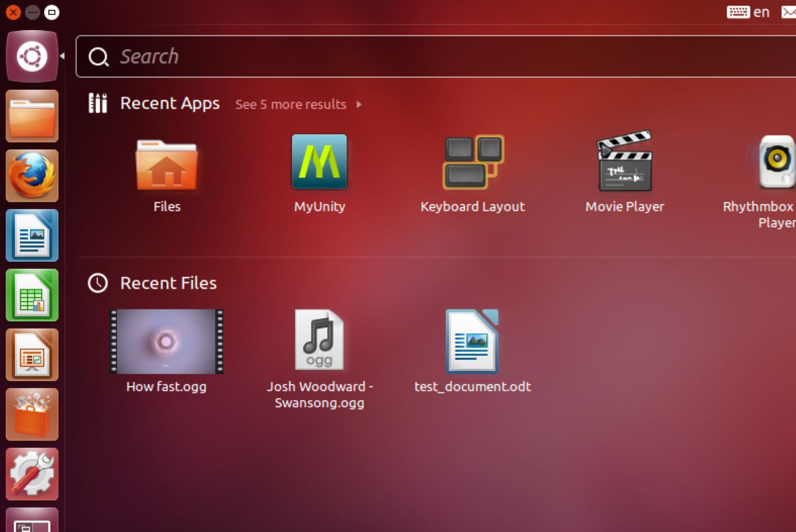The image size is (796, 532).
Task: Open LibreOffice Calc from the launcher
Action: pyautogui.click(x=32, y=295)
